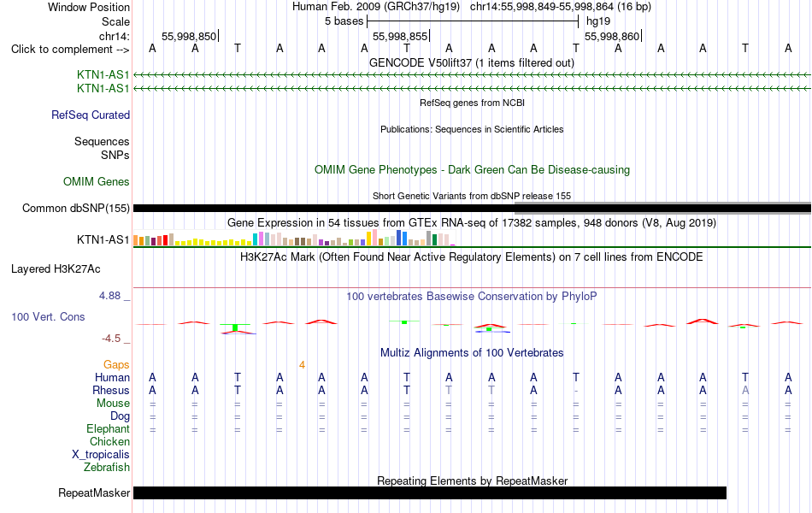Click the 'RefSeq genes from NCBI' title

click(x=472, y=103)
